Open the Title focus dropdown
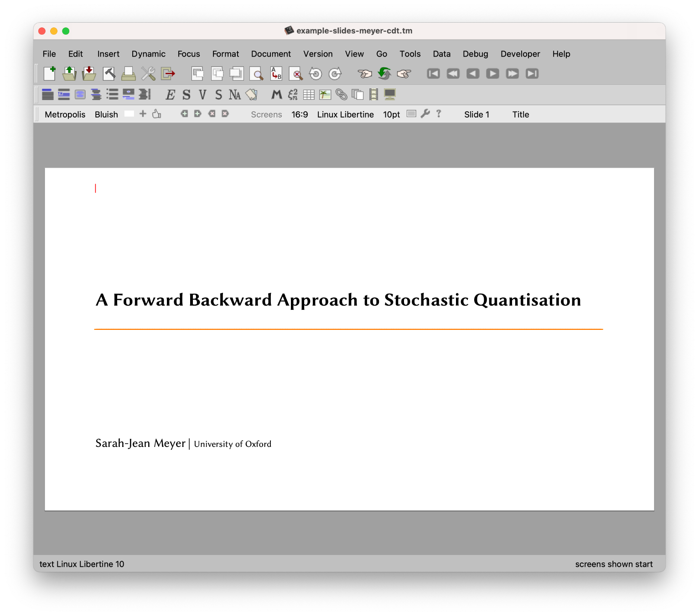Viewport: 699px width, 616px height. 521,114
